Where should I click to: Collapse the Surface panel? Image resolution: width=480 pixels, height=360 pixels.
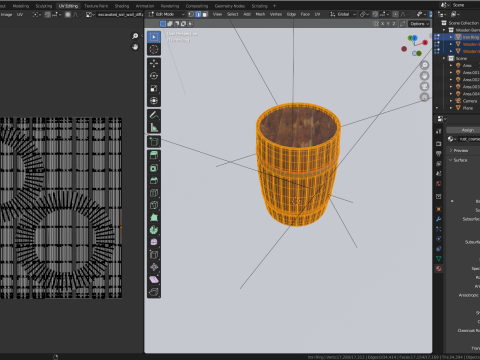click(451, 160)
